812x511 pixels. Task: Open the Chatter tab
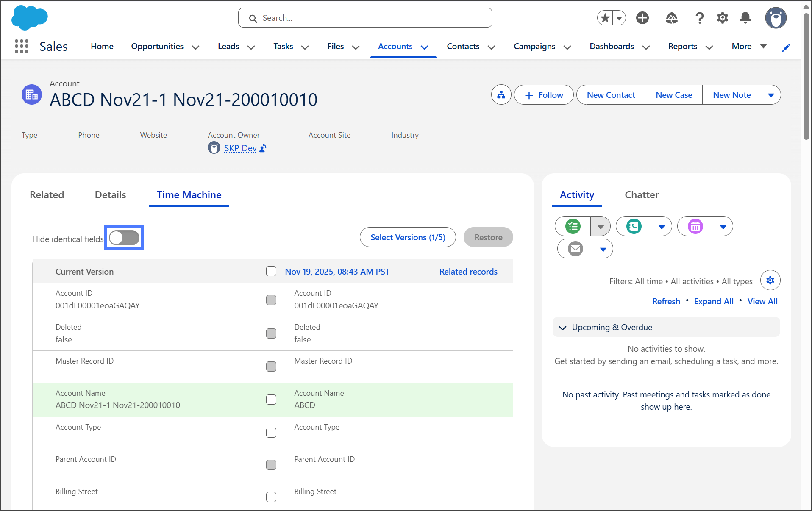click(641, 195)
